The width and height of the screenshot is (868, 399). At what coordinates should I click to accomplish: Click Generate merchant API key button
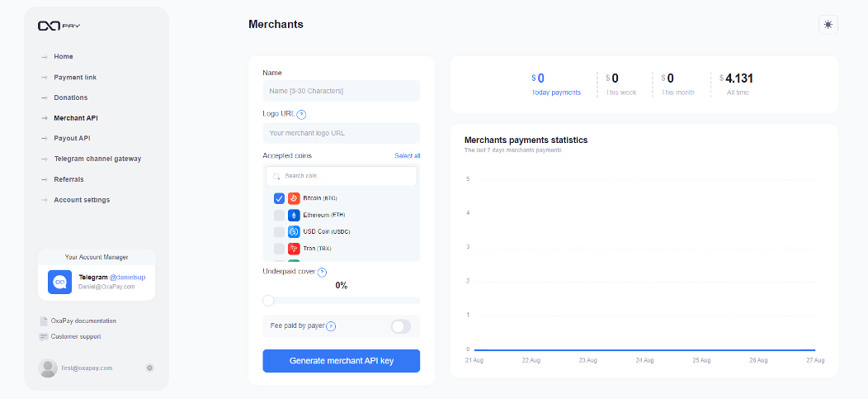point(341,361)
